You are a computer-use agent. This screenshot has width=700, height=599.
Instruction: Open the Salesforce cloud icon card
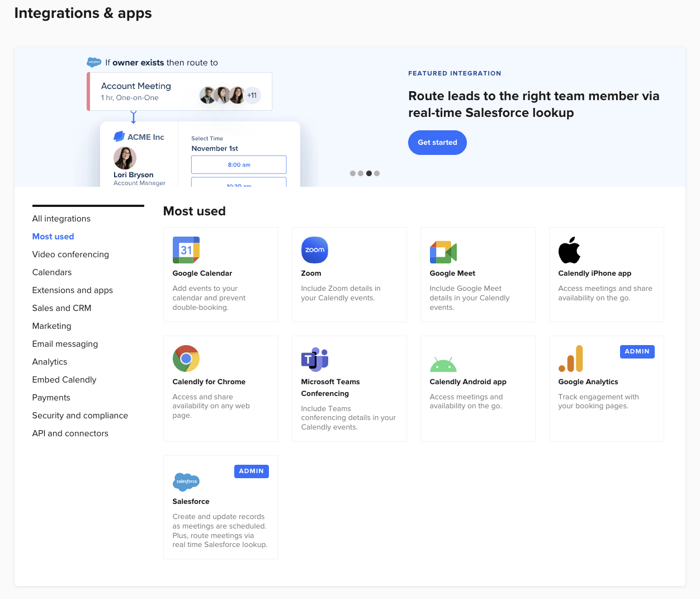point(186,481)
